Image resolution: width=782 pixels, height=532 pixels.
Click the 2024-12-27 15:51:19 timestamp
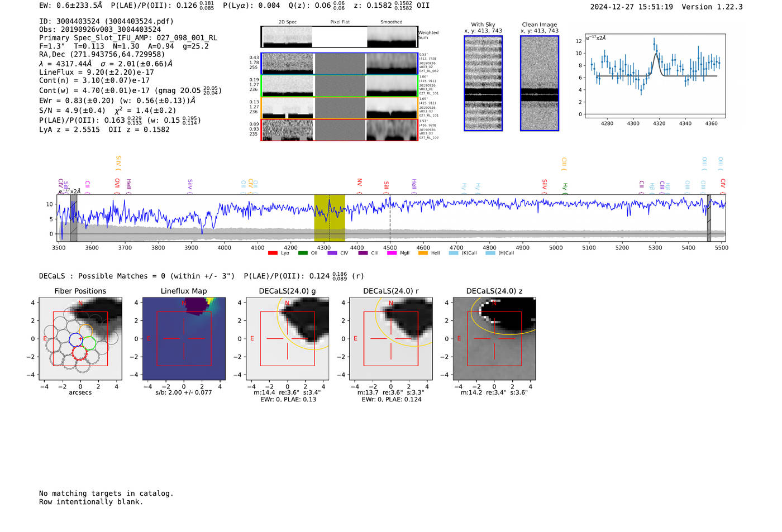631,7
